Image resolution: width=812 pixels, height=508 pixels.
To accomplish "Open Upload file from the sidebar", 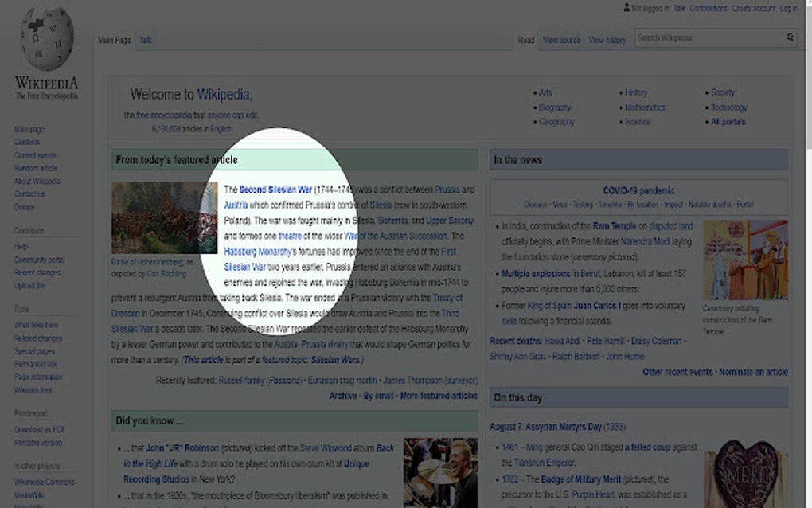I will pos(29,285).
